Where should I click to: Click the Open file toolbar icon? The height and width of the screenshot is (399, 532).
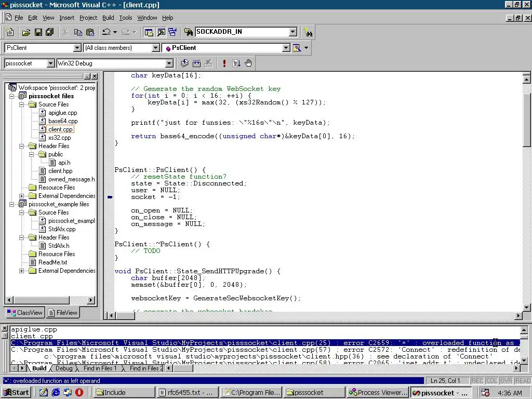[26, 32]
